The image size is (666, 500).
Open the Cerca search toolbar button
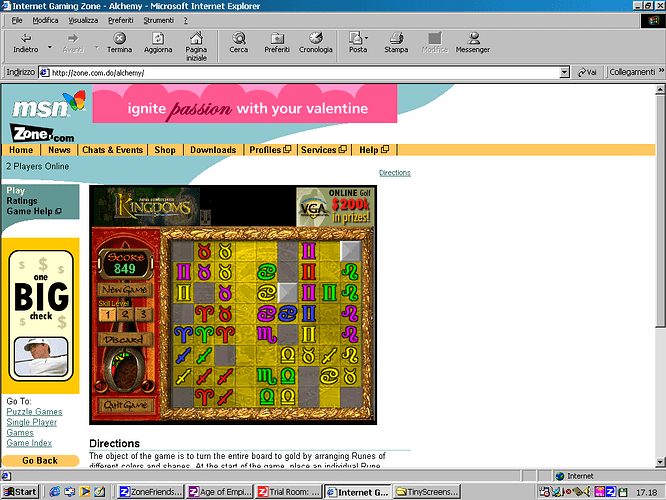point(238,43)
